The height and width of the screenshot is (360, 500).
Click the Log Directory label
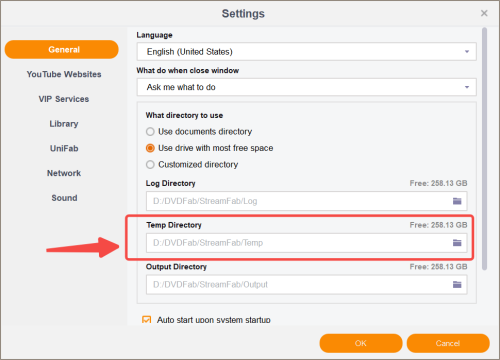coord(170,183)
